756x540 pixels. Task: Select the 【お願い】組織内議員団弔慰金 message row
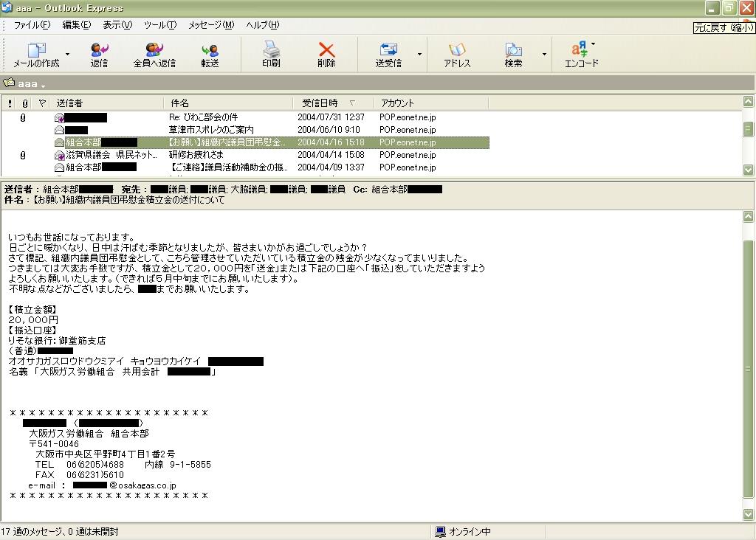click(245, 142)
